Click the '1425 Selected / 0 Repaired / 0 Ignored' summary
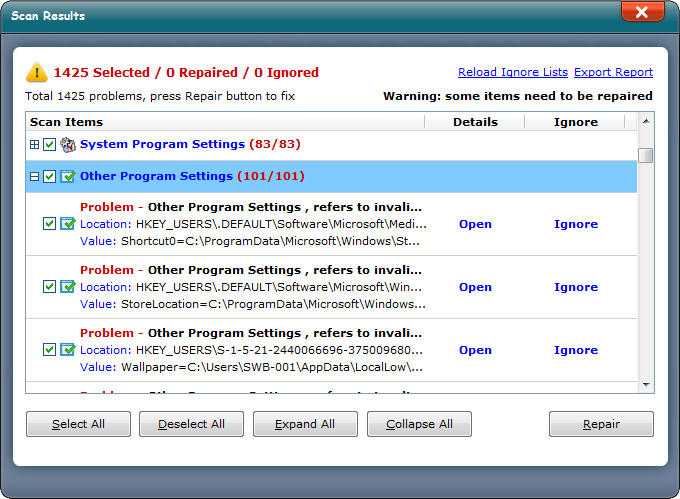Screen dimensions: 680x499 pos(186,72)
